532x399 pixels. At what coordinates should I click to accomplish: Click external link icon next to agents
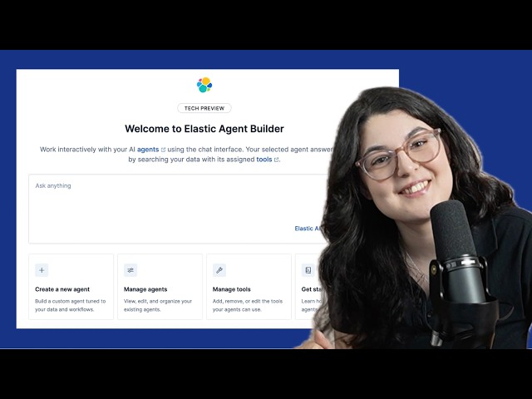pos(163,150)
